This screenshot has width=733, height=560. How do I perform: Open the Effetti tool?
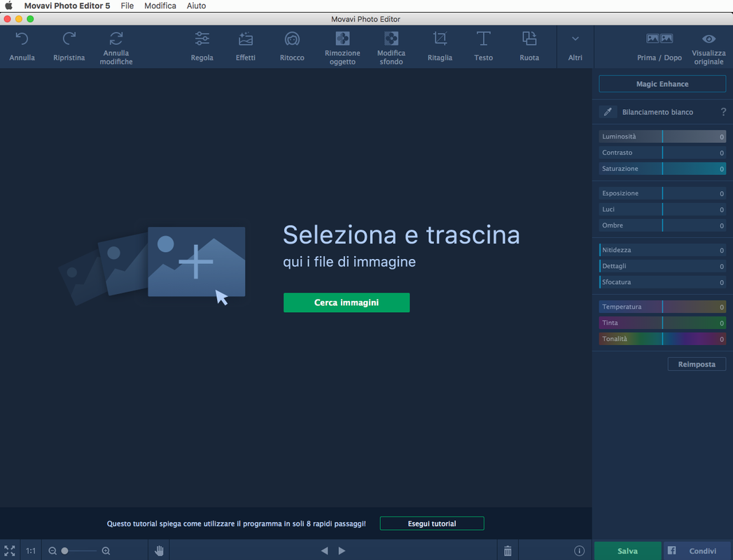pyautogui.click(x=246, y=46)
